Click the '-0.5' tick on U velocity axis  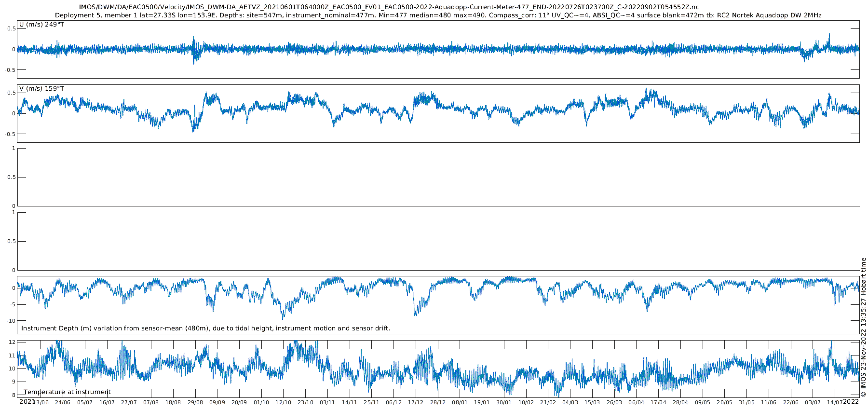11,70
